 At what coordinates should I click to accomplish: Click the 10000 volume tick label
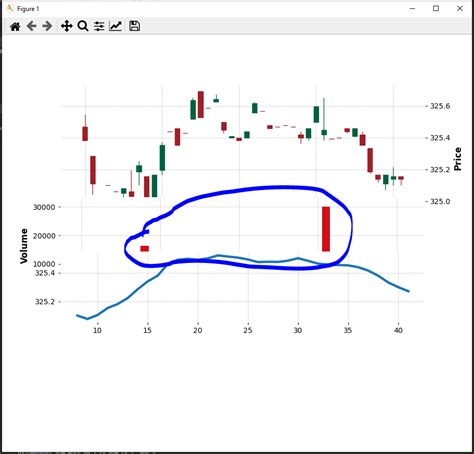point(44,264)
